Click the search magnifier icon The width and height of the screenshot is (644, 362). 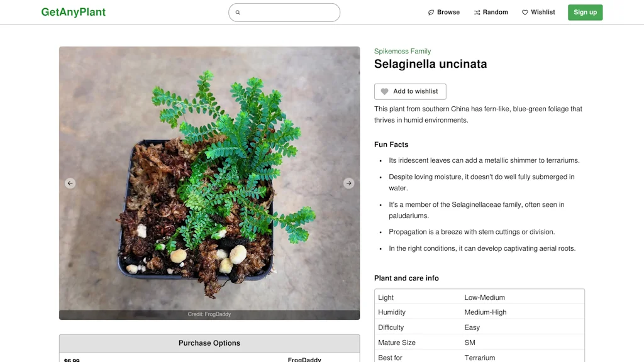[x=238, y=12]
